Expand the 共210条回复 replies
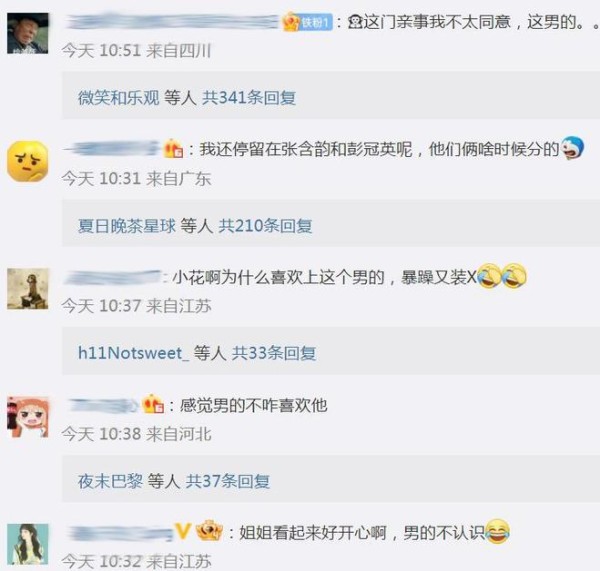The width and height of the screenshot is (600, 571). tap(265, 225)
